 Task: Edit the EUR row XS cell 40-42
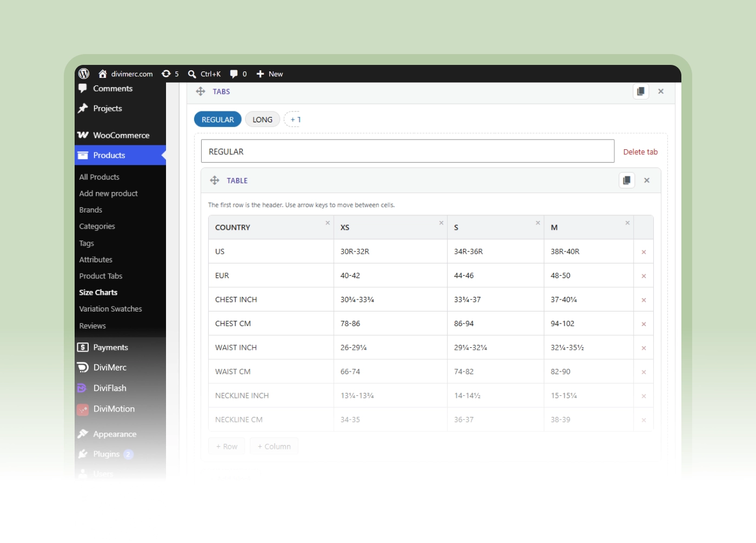(390, 275)
